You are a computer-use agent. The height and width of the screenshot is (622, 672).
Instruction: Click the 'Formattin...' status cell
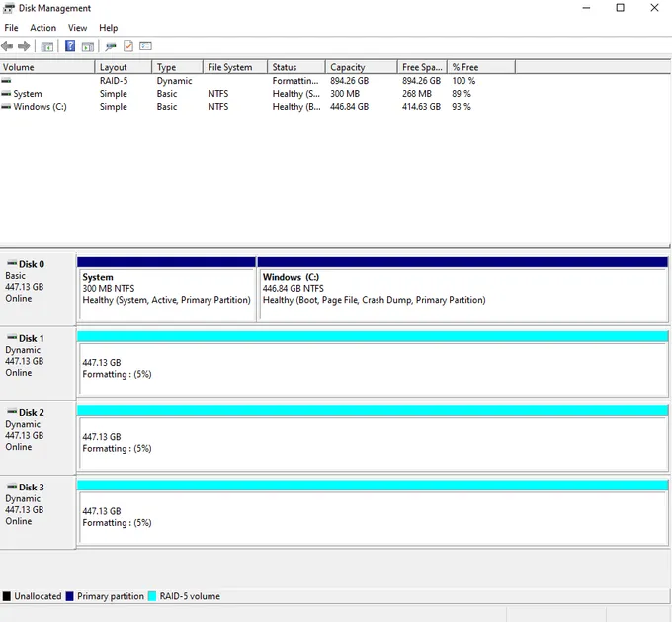(295, 81)
